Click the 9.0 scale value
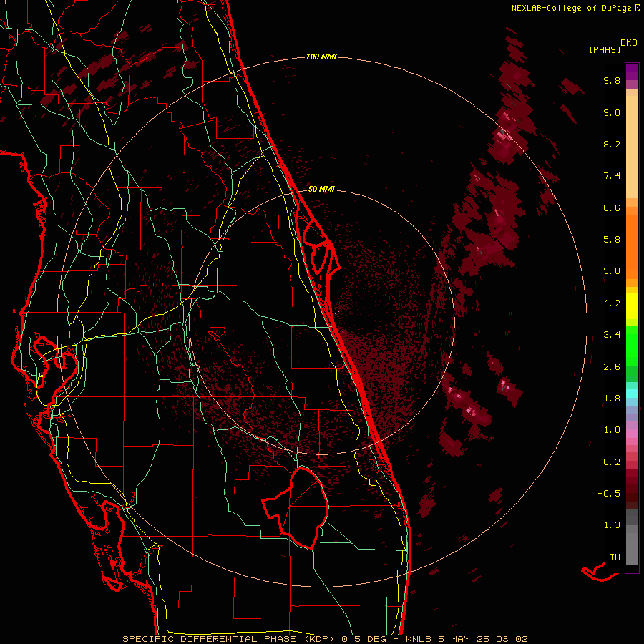644x644 pixels. pos(612,113)
